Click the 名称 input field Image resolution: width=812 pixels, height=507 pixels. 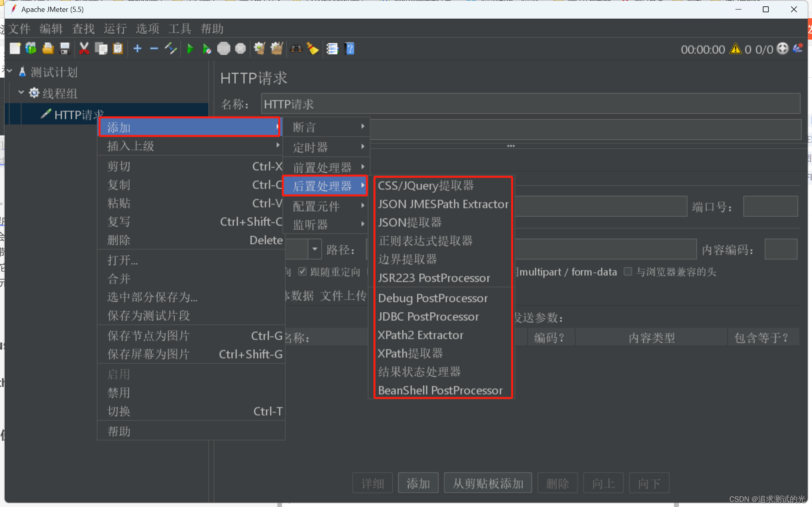pos(530,104)
